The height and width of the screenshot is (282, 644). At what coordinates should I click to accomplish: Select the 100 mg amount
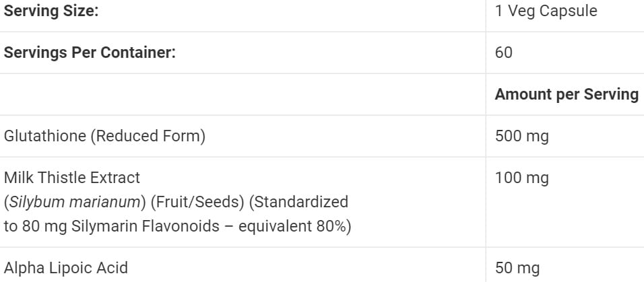(x=521, y=178)
